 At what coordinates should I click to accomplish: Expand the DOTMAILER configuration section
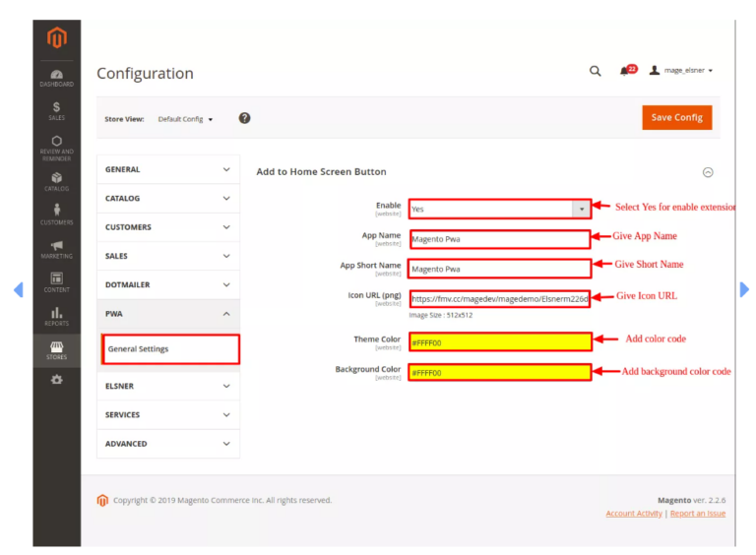[x=168, y=285]
